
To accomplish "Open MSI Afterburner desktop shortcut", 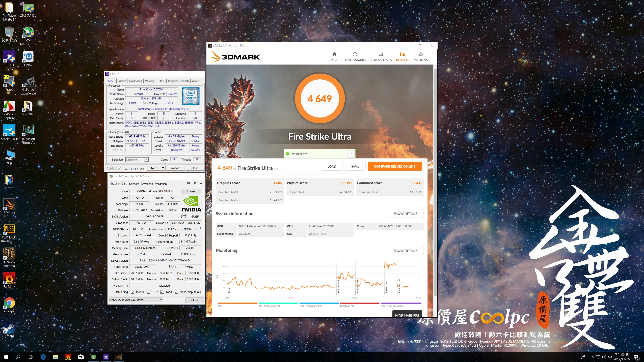I will tap(28, 36).
